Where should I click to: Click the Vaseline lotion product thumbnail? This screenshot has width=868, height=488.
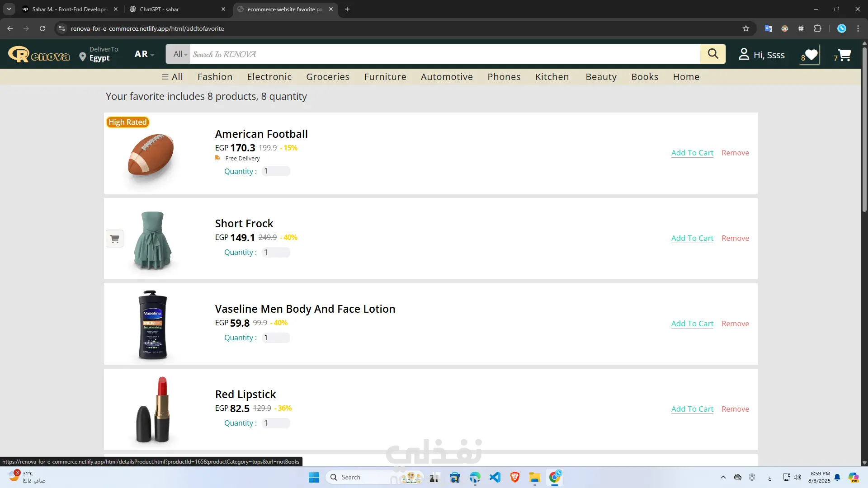point(152,324)
